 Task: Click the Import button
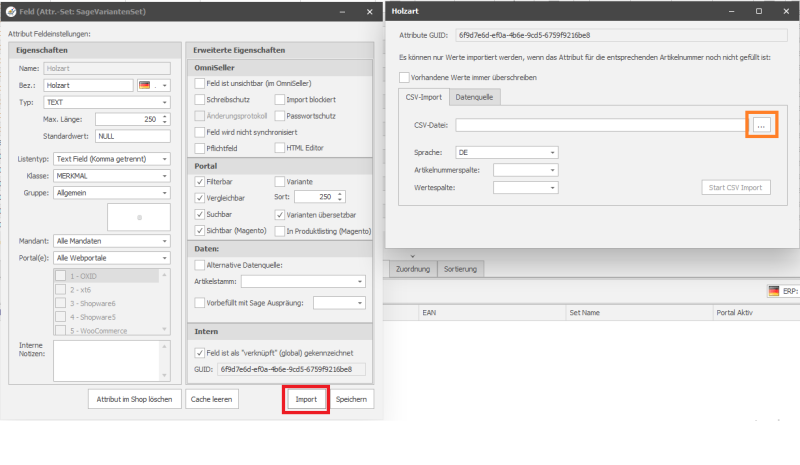(306, 399)
